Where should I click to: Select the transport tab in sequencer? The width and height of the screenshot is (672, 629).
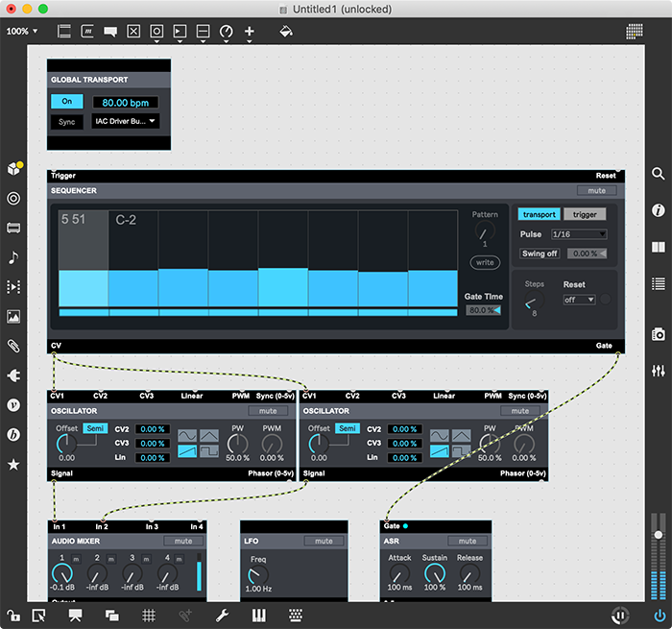click(x=540, y=214)
